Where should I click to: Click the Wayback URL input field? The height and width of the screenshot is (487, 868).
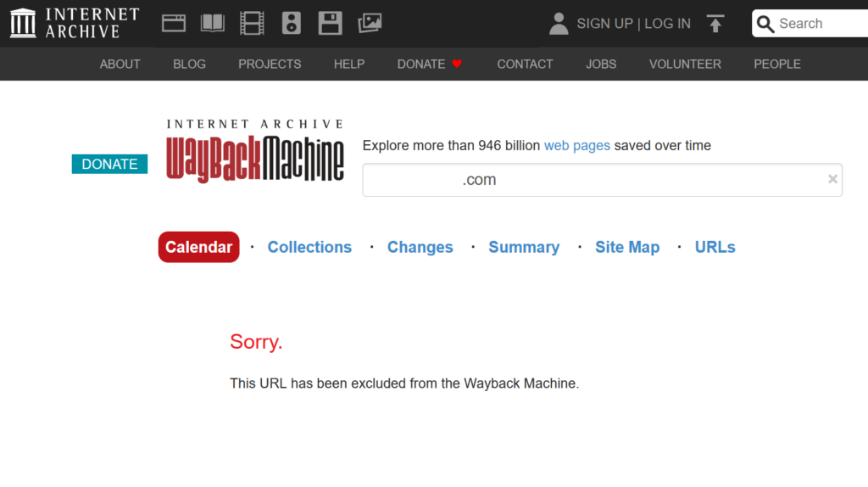pyautogui.click(x=603, y=180)
